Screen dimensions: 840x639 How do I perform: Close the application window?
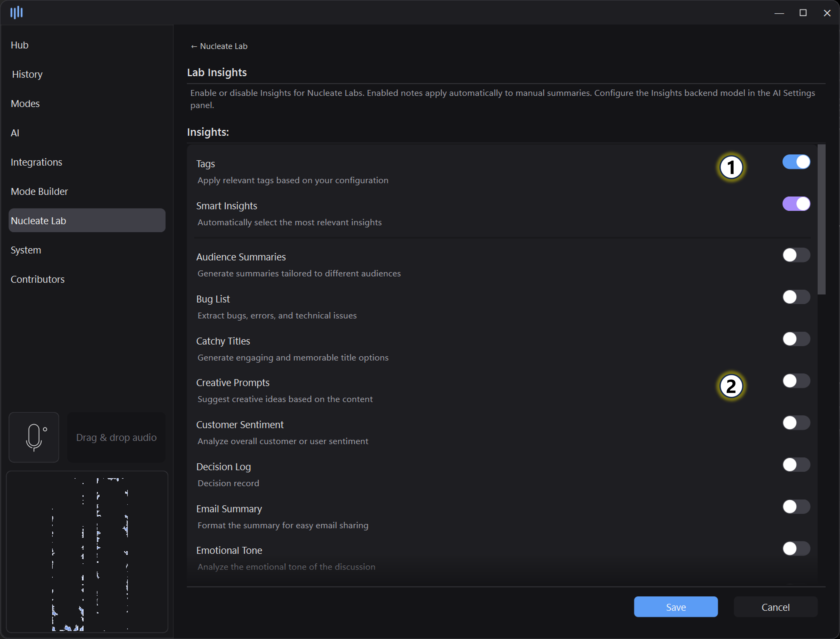[827, 13]
